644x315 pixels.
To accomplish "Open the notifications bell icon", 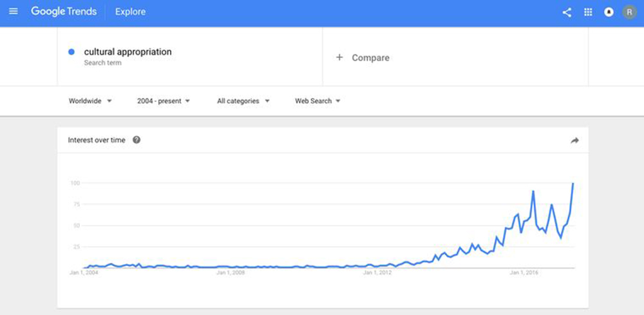I will [x=609, y=12].
